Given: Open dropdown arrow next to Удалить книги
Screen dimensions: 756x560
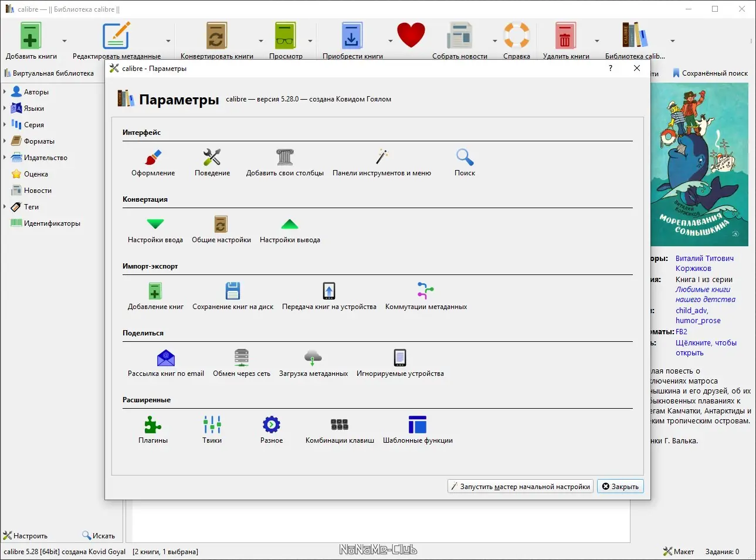Looking at the screenshot, I should tap(597, 41).
